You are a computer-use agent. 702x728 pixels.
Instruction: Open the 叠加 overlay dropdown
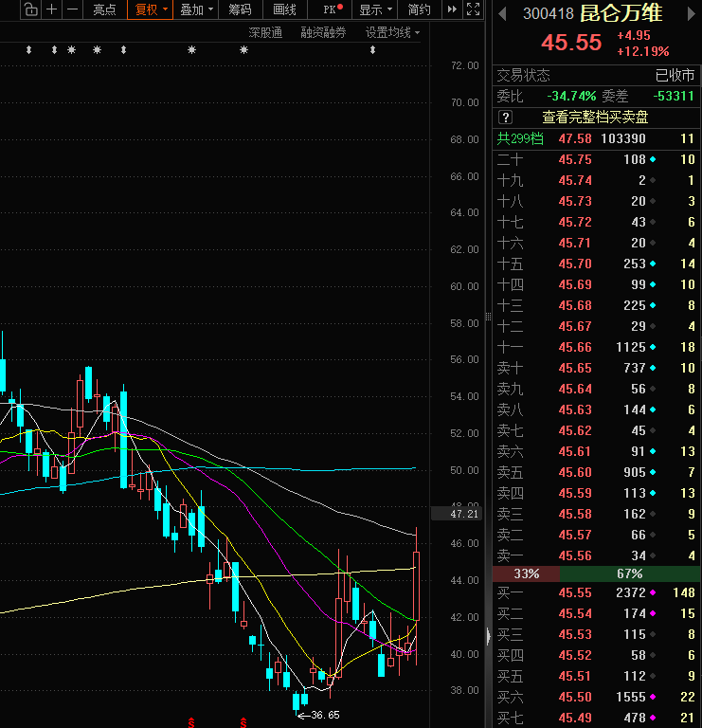click(196, 9)
